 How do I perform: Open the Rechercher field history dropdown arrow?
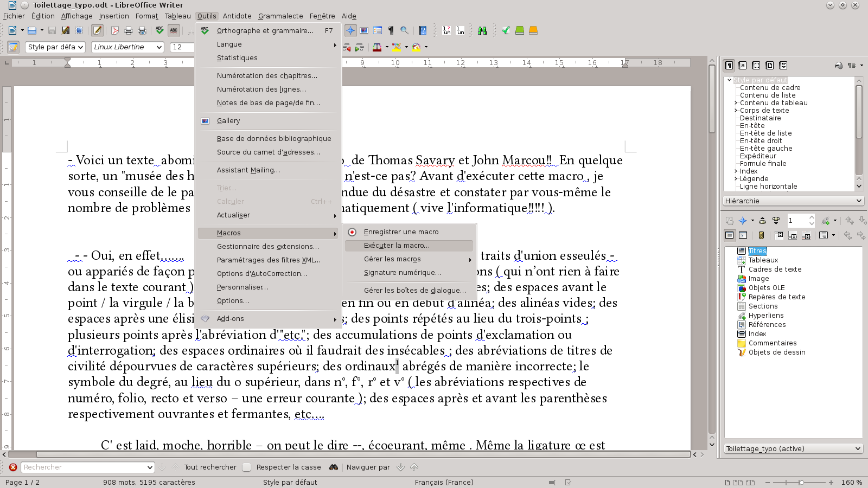click(x=150, y=467)
